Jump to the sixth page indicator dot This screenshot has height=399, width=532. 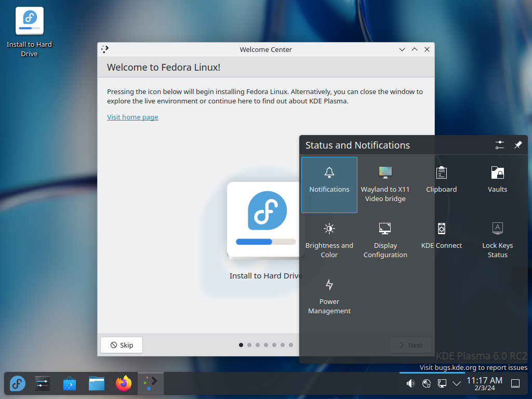pos(283,345)
